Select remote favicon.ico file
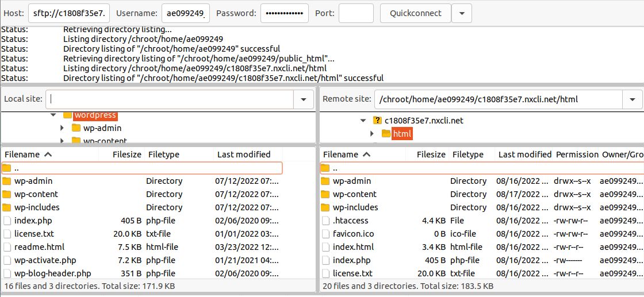This screenshot has width=644, height=297. 482,234
